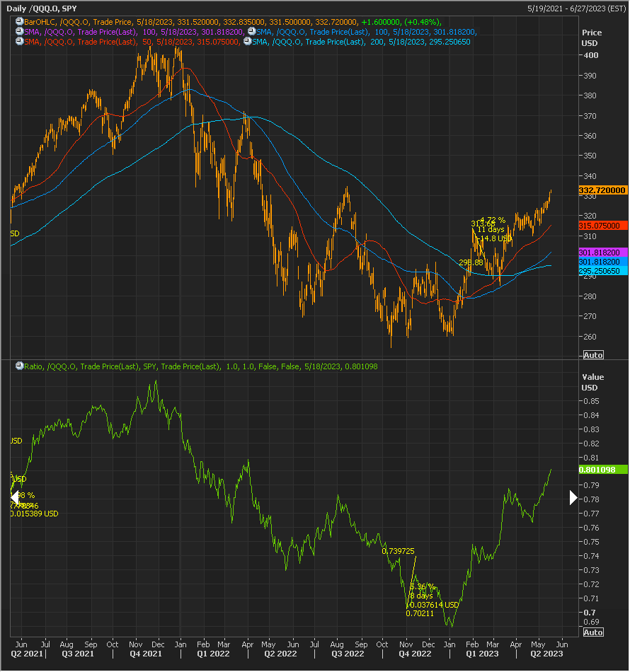The width and height of the screenshot is (630, 672).
Task: Select the 0.037614 USD measurement label
Action: pos(435,605)
